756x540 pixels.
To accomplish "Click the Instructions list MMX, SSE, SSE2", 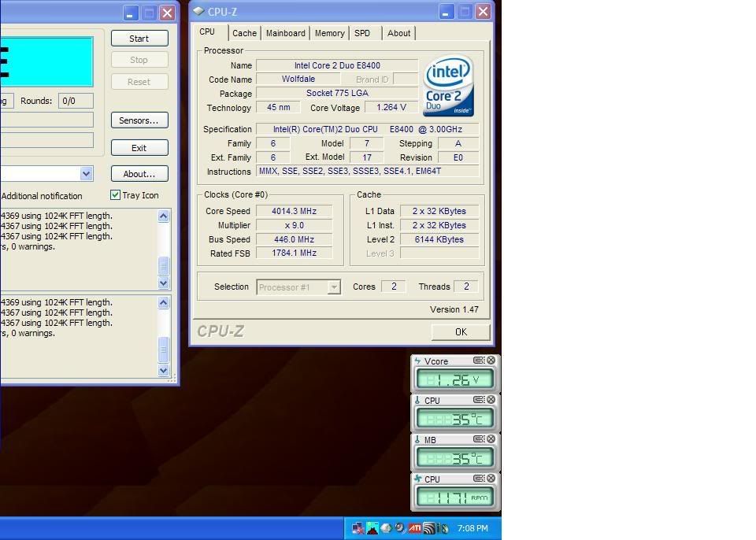I will (368, 171).
